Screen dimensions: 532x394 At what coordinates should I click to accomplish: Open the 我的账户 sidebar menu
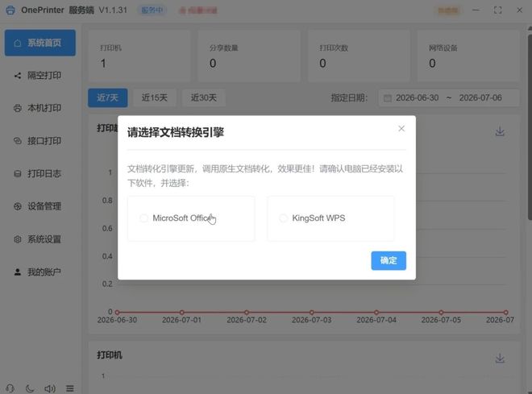(40, 272)
